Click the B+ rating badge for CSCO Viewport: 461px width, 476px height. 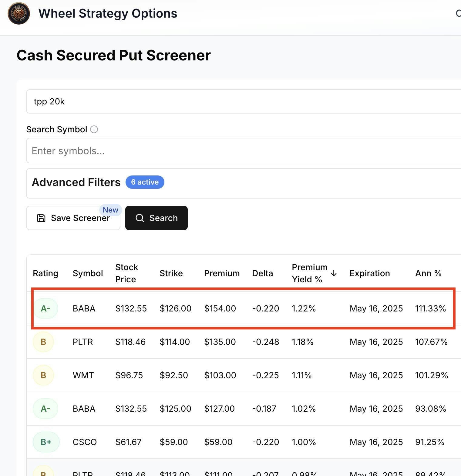[46, 442]
